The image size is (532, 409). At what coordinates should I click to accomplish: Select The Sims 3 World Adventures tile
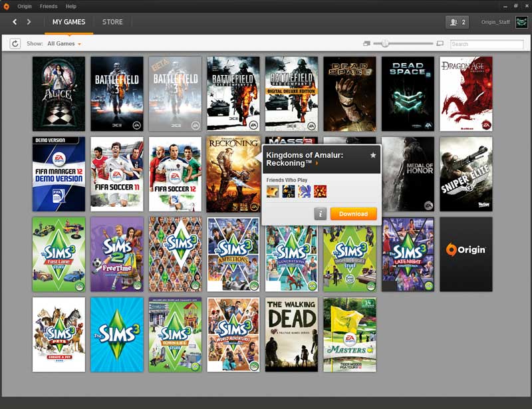coord(233,335)
